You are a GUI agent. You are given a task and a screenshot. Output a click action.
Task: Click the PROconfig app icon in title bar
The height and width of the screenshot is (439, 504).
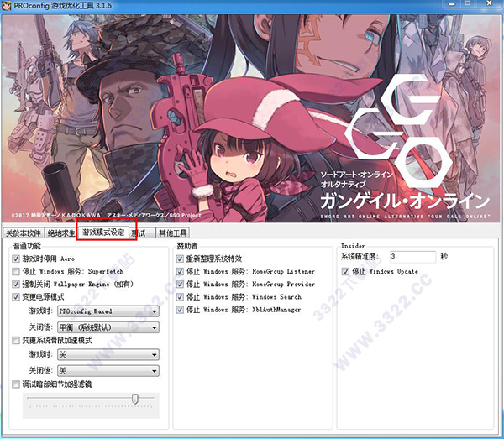6,6
